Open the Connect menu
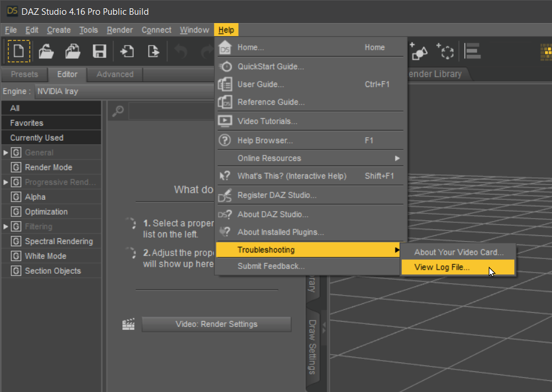 pos(156,30)
